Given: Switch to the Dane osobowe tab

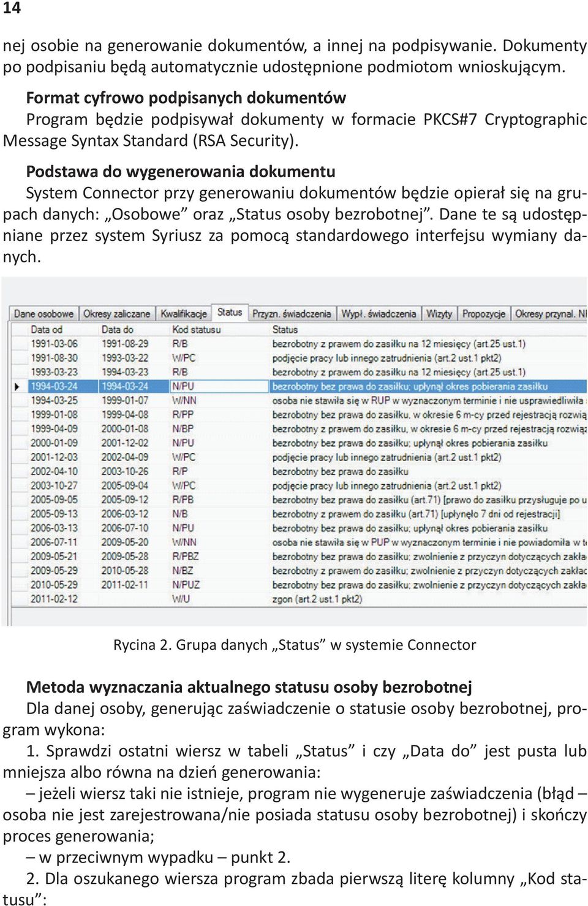Looking at the screenshot, I should (x=43, y=314).
